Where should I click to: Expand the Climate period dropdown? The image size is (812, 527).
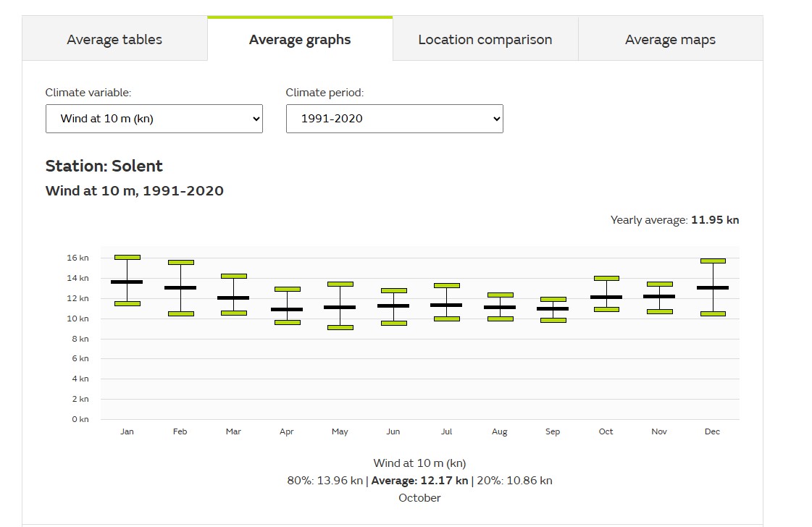pyautogui.click(x=394, y=119)
